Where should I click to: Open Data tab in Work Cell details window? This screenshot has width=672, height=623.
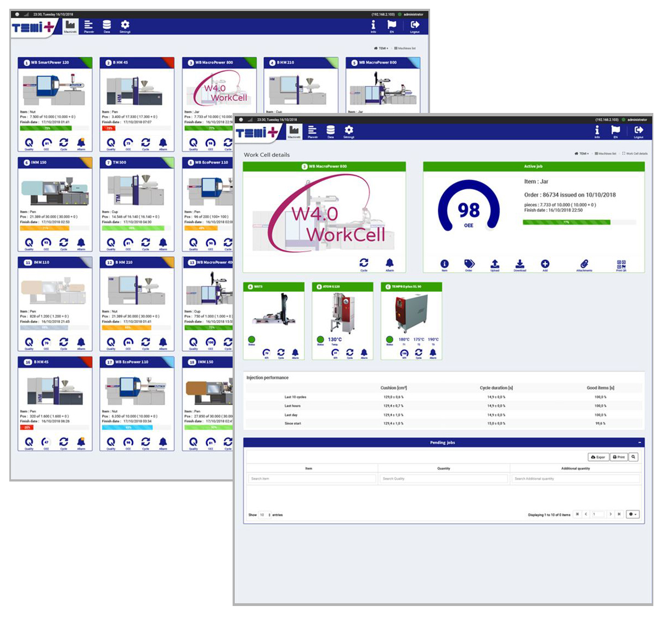(x=330, y=132)
